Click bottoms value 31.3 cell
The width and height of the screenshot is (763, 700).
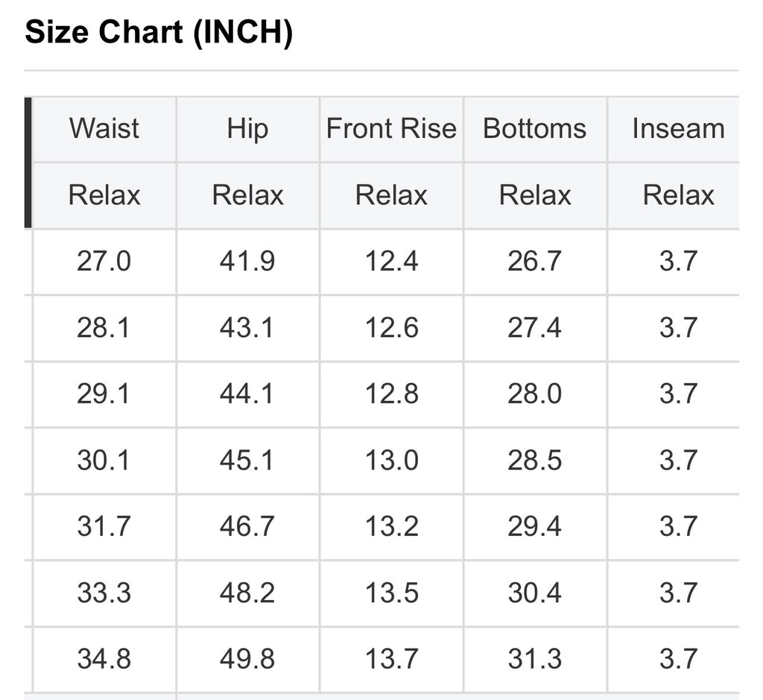(535, 659)
